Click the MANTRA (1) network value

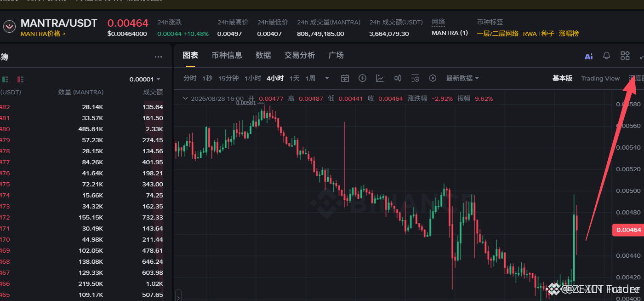click(450, 33)
